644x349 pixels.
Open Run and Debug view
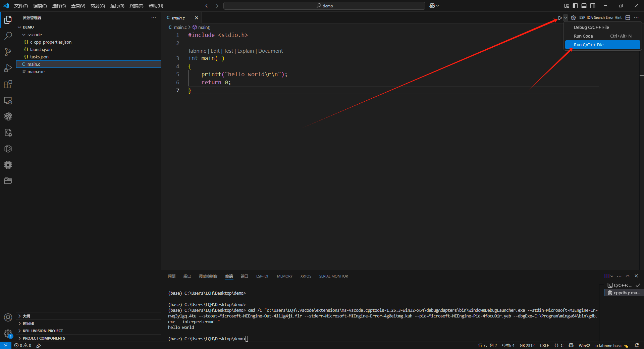pos(8,68)
